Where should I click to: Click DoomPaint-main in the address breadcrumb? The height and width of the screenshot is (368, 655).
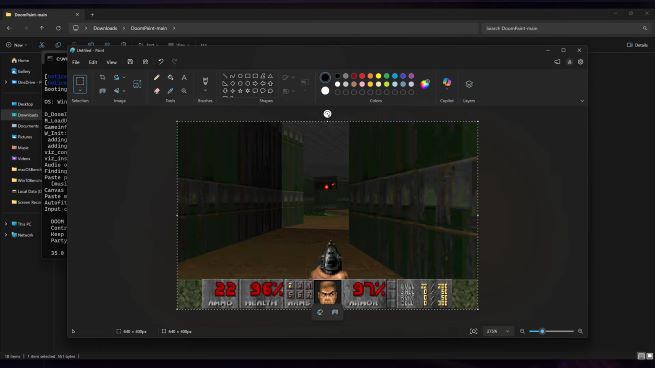[x=149, y=28]
